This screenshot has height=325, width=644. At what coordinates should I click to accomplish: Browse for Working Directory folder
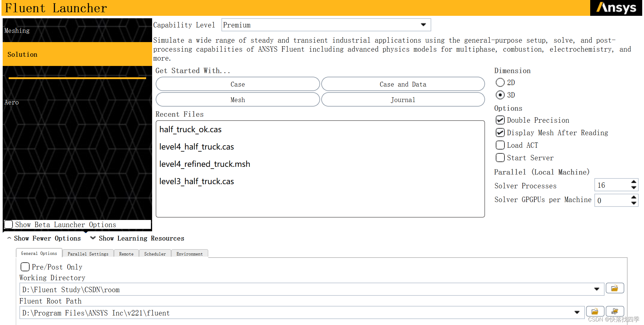pos(614,288)
